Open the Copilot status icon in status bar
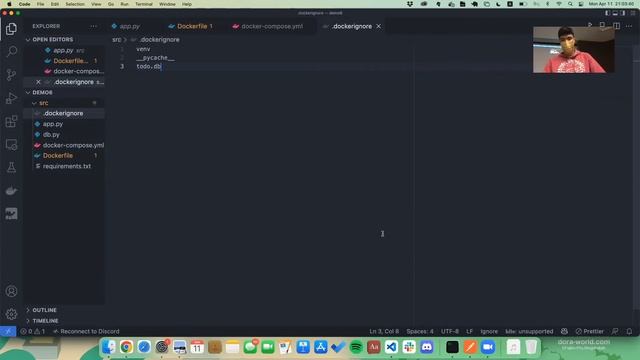Screen dimensions: 640x360 (564, 331)
